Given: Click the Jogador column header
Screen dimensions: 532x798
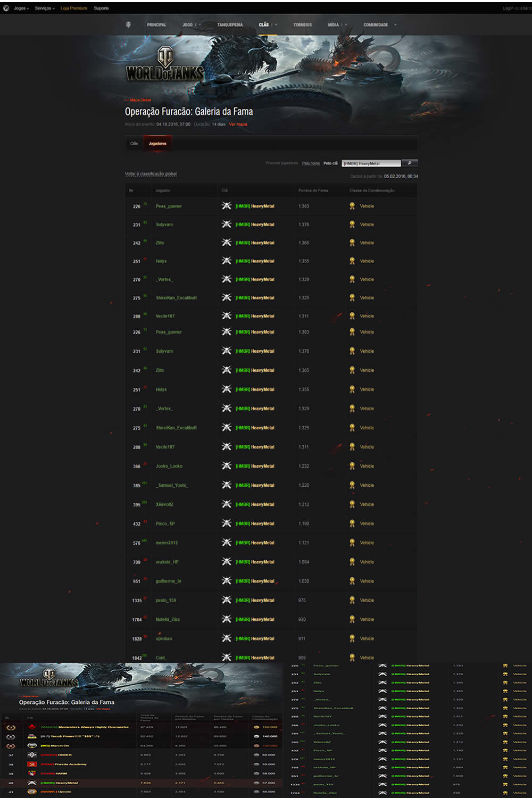Looking at the screenshot, I should coord(163,190).
